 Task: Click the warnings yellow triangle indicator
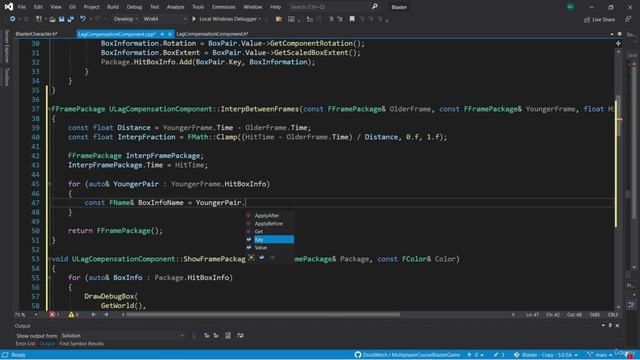[71, 315]
